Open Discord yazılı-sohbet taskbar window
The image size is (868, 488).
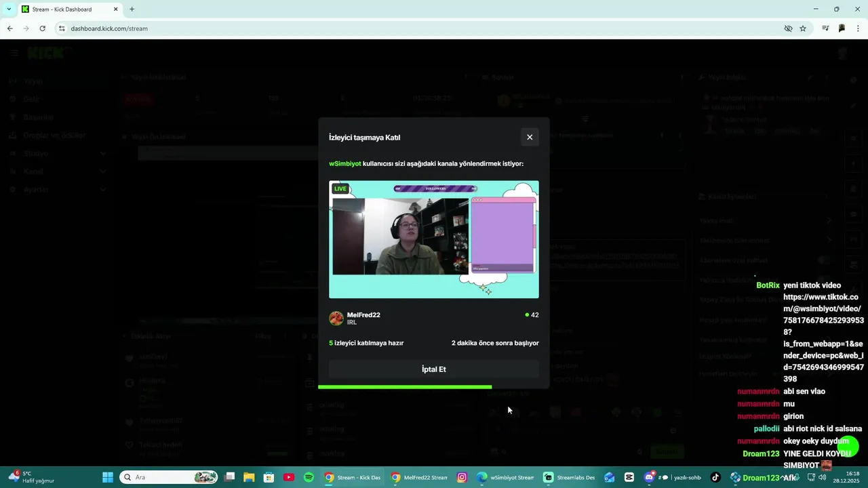click(x=673, y=477)
